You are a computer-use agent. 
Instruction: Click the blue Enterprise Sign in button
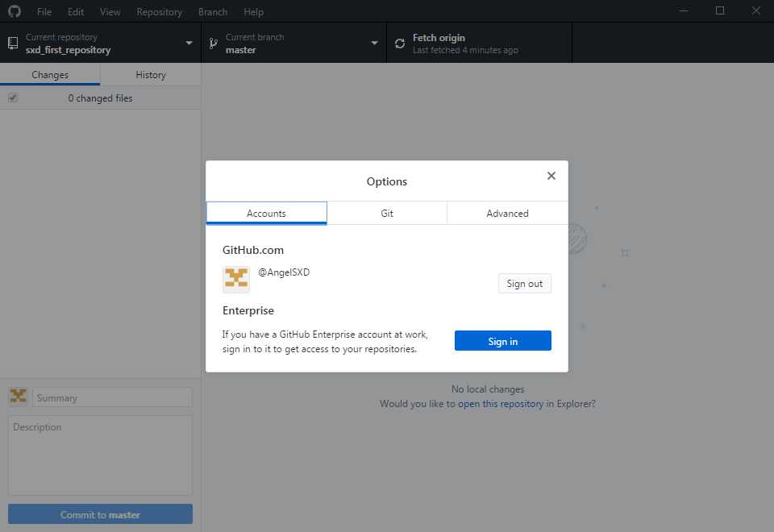pos(503,341)
